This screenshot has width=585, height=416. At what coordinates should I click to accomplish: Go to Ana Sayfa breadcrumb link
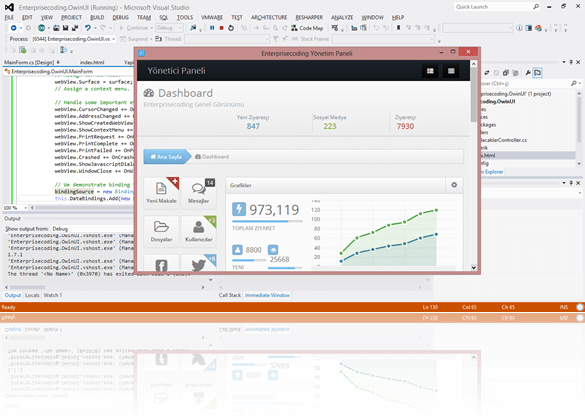point(166,157)
